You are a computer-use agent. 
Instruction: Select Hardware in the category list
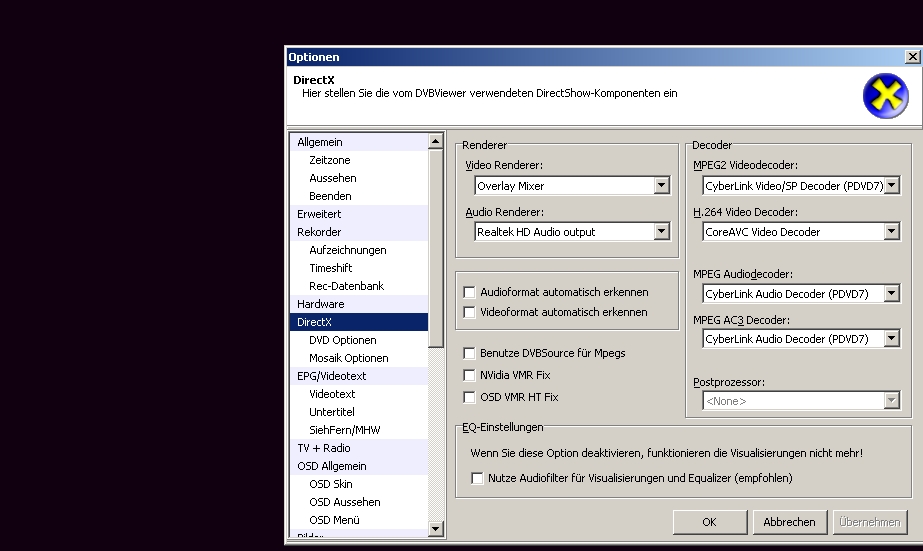coord(320,304)
